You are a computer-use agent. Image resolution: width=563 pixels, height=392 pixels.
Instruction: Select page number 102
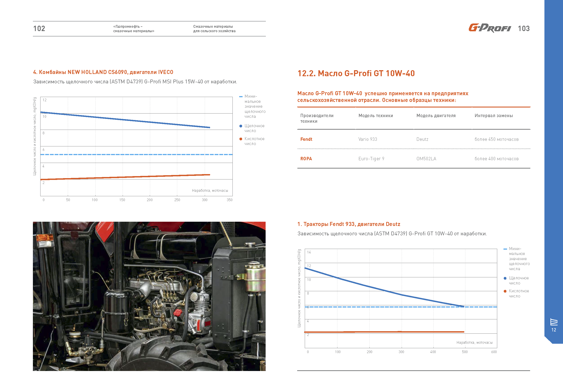(x=39, y=29)
